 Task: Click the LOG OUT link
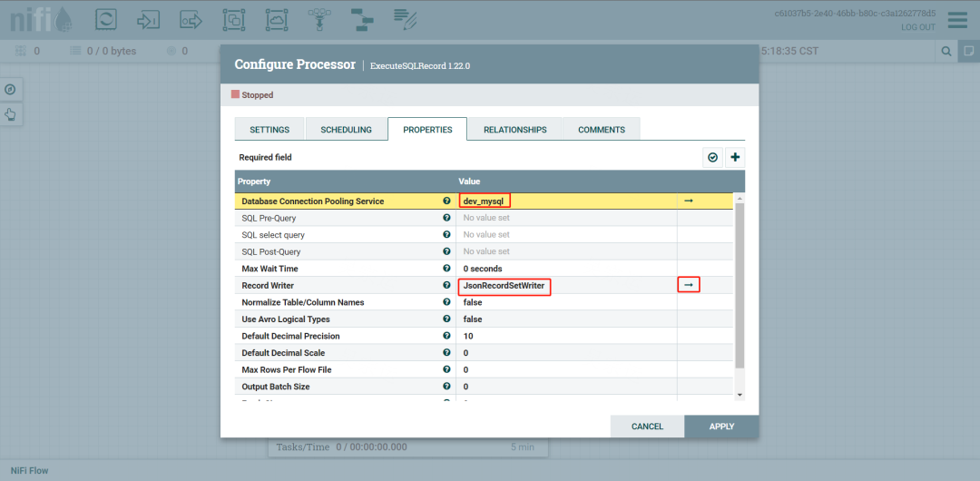[918, 27]
